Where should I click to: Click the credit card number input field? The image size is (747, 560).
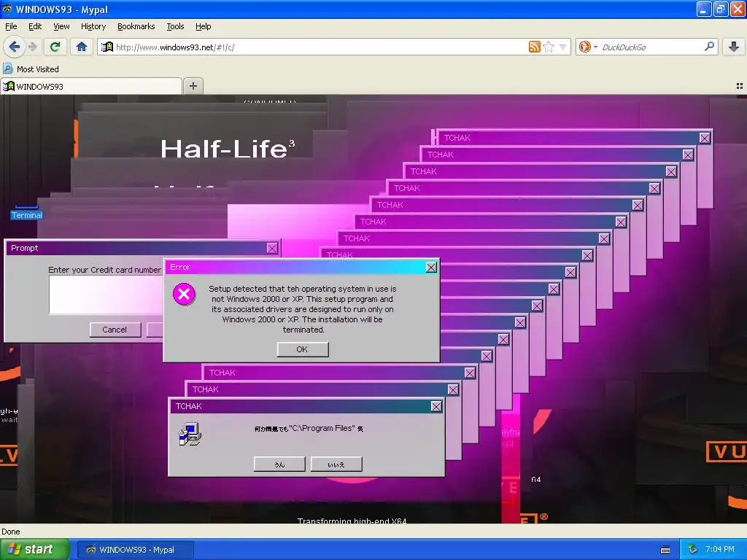point(106,295)
